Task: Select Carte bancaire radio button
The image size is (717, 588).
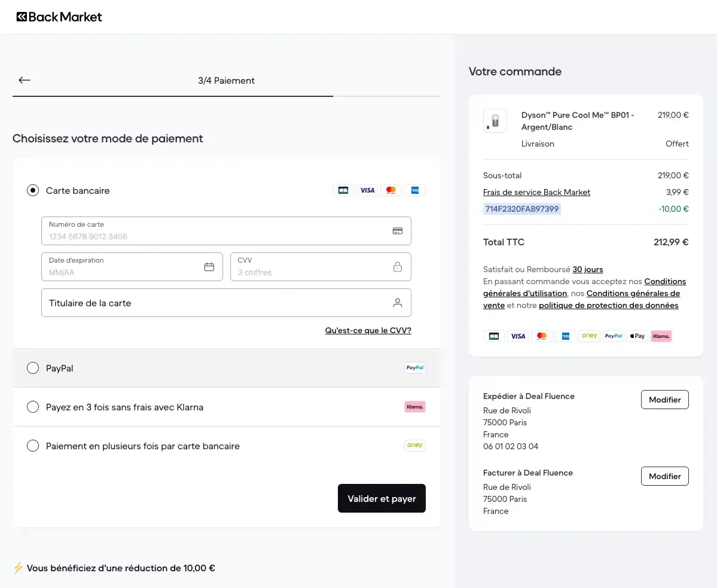Action: pos(33,190)
